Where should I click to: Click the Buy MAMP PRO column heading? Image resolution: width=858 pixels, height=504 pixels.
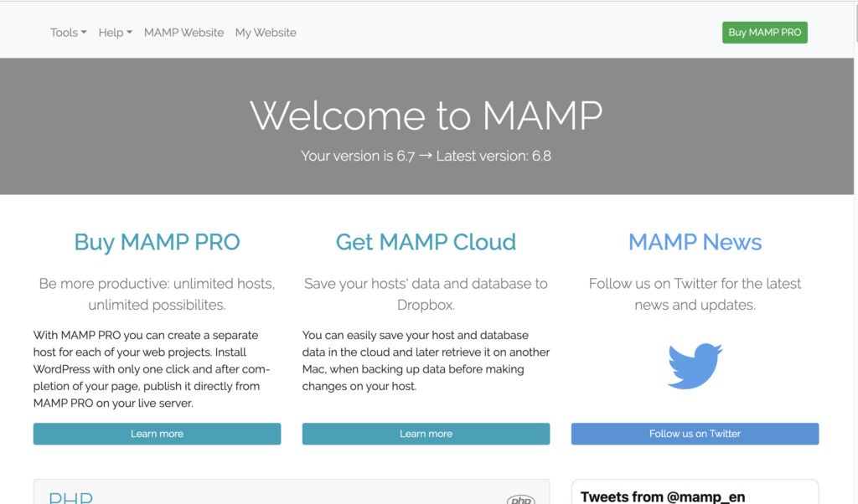157,242
